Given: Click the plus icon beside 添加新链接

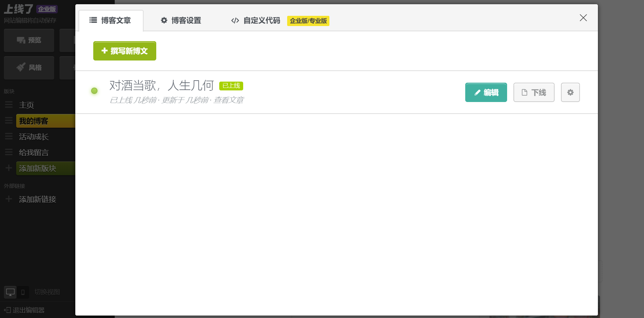Looking at the screenshot, I should coord(9,199).
